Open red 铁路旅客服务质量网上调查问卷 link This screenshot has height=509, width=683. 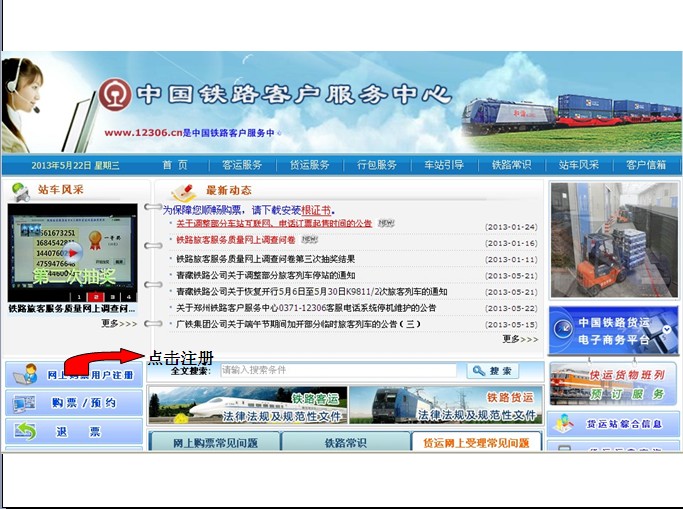[235, 239]
